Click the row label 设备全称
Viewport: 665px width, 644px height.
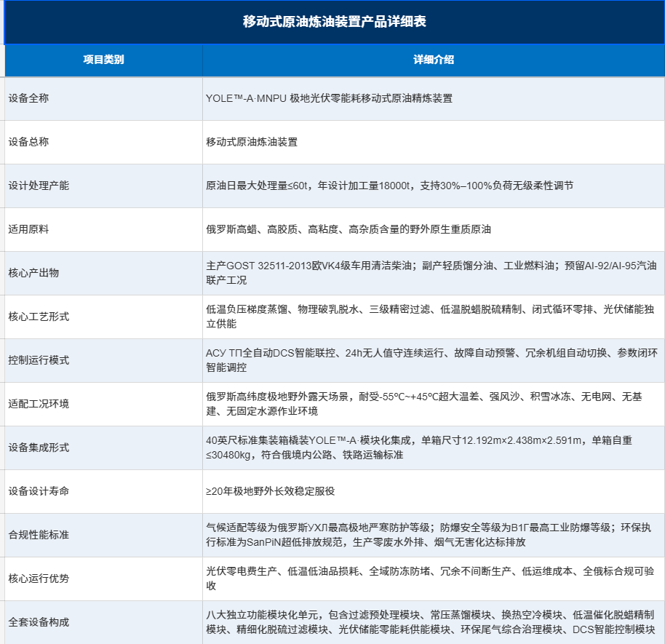28,98
